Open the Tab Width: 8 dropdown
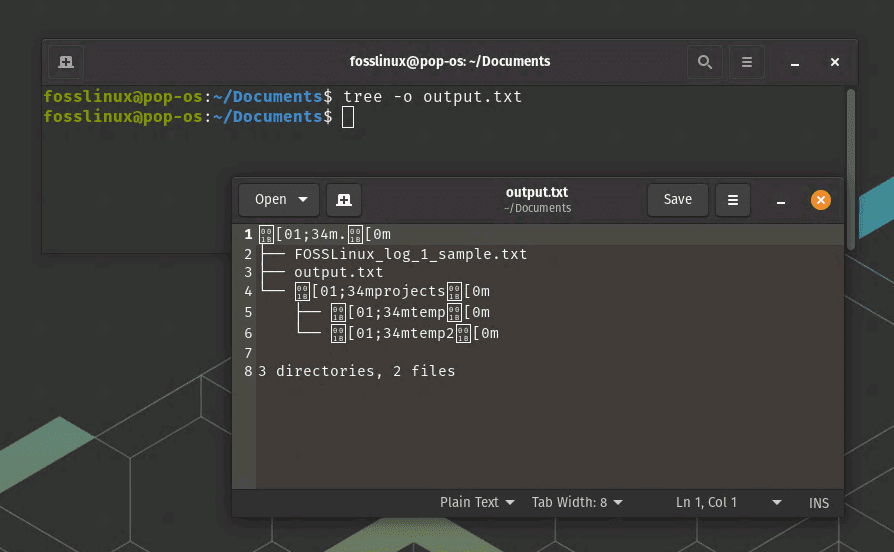Viewport: 894px width, 552px height. [x=577, y=502]
